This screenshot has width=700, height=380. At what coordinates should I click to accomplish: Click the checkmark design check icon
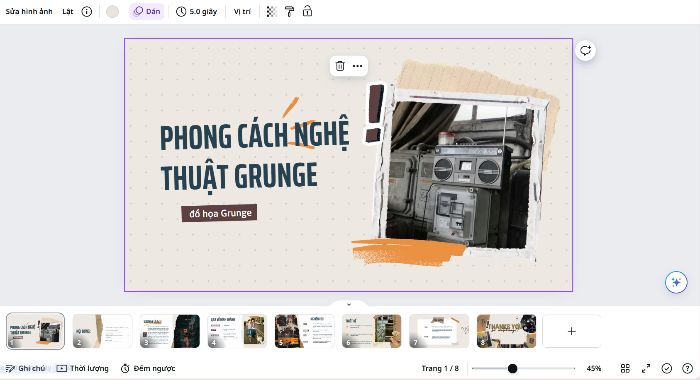(667, 368)
